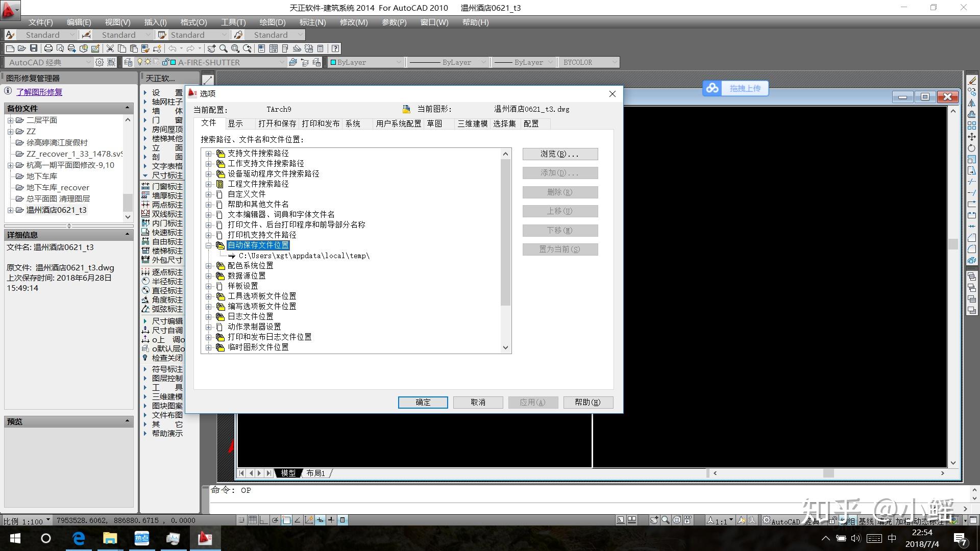
Task: Click the 取消 button
Action: 478,403
